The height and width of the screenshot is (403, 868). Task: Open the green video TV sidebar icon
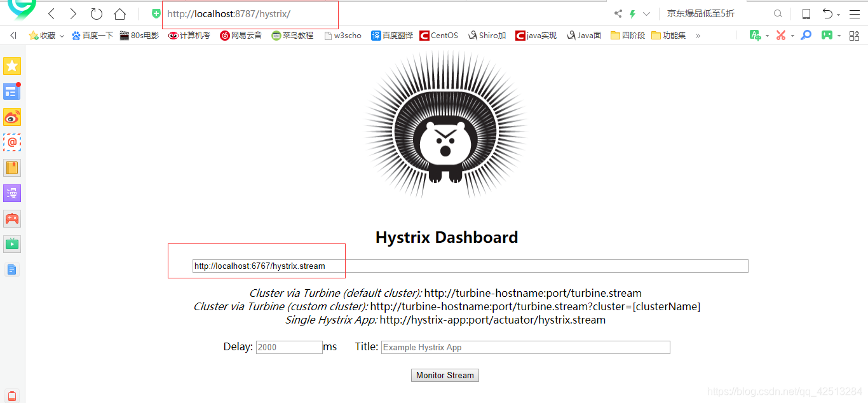click(12, 243)
